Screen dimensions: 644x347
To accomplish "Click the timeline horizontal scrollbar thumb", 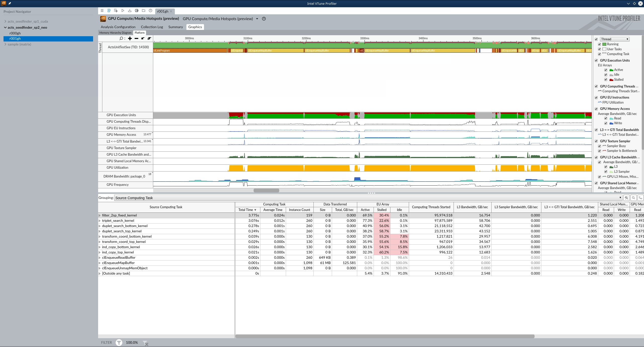I will [x=266, y=191].
